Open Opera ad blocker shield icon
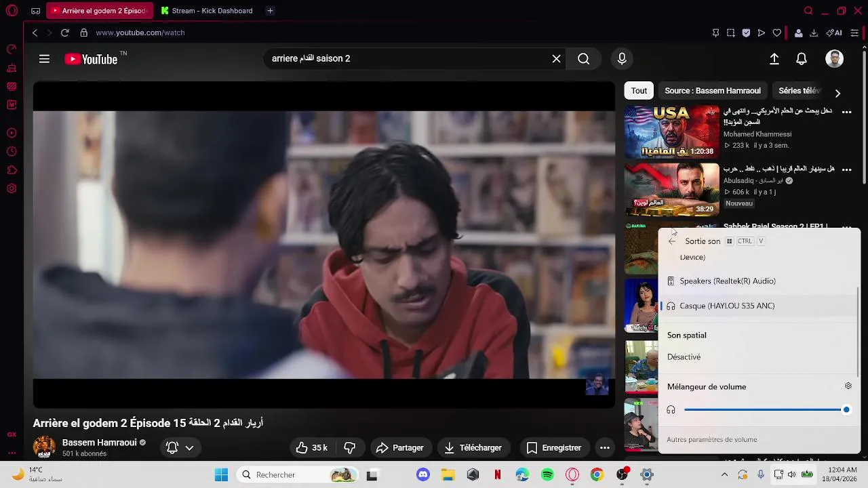The height and width of the screenshot is (488, 868). (x=746, y=33)
